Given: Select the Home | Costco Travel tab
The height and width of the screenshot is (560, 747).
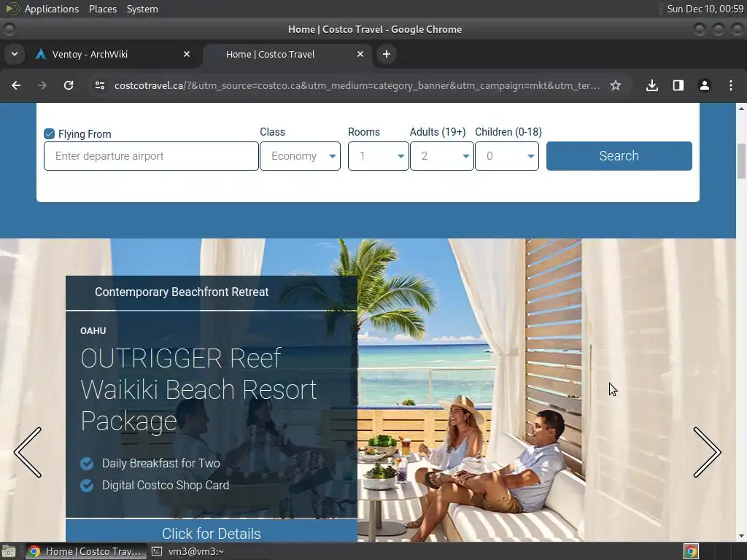Looking at the screenshot, I should coord(286,54).
